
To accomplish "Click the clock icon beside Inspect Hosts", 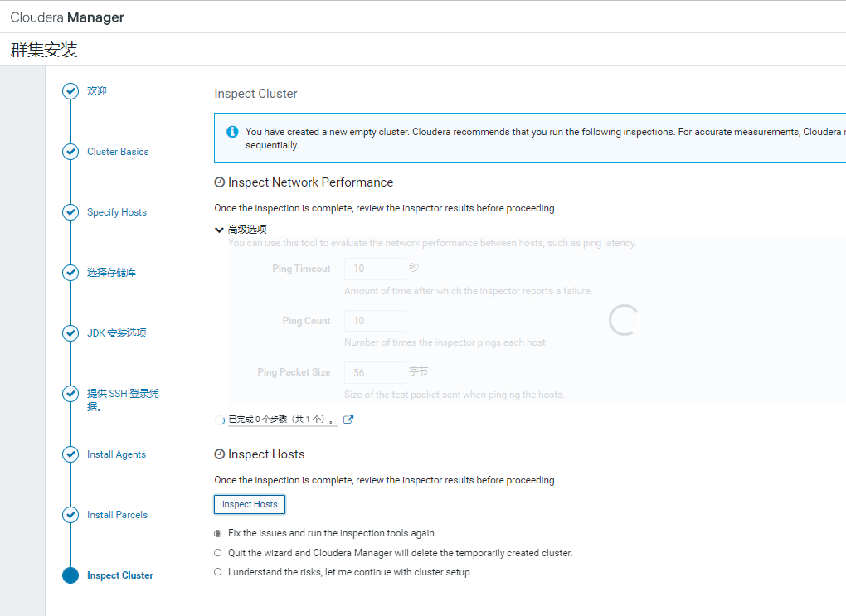I will pyautogui.click(x=219, y=454).
